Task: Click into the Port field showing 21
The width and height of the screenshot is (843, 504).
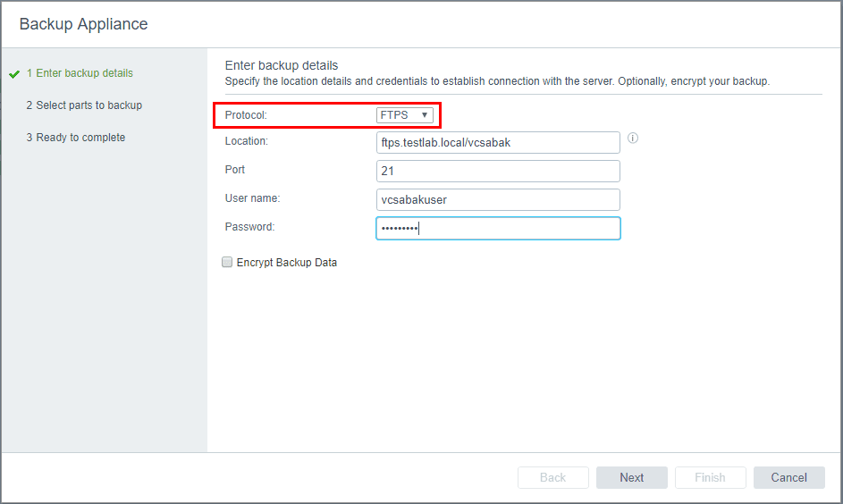Action: click(497, 171)
